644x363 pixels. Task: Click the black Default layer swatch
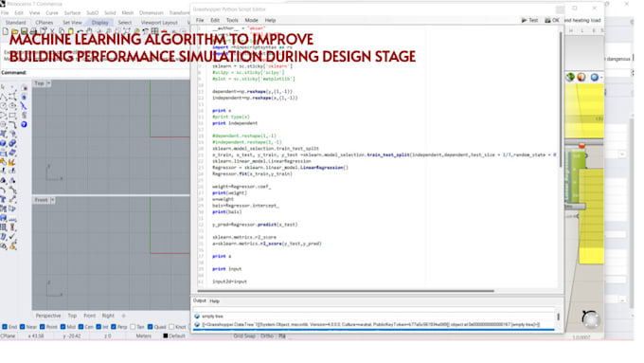coord(166,336)
